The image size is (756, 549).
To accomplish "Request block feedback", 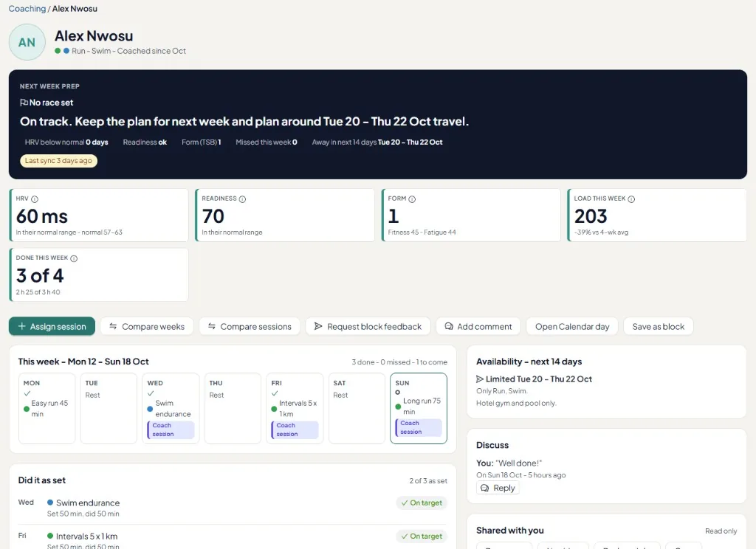I will [368, 326].
